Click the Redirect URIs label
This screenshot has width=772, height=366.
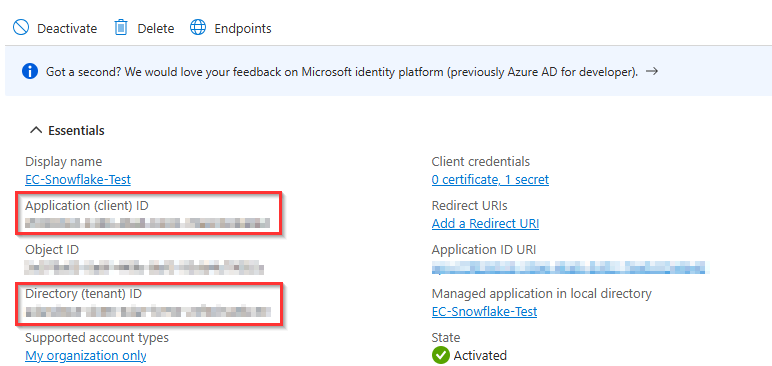(x=469, y=205)
